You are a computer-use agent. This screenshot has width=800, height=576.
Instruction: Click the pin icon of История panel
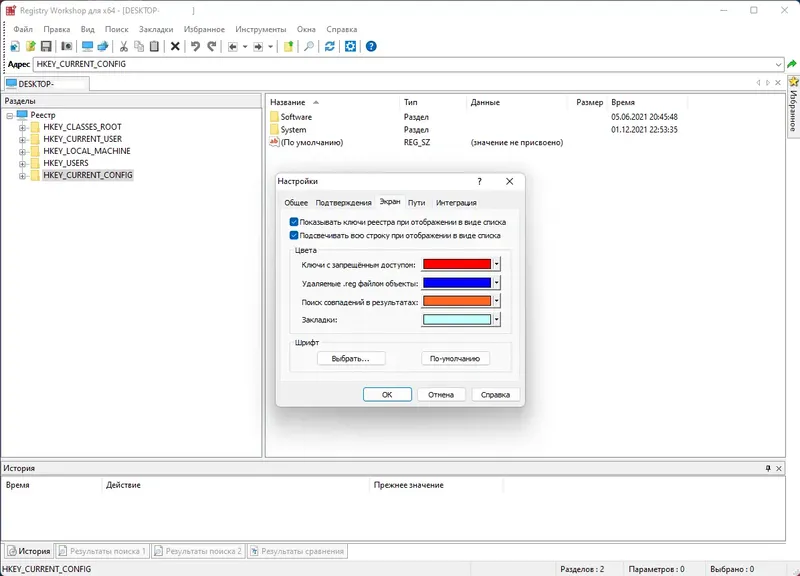[x=768, y=468]
